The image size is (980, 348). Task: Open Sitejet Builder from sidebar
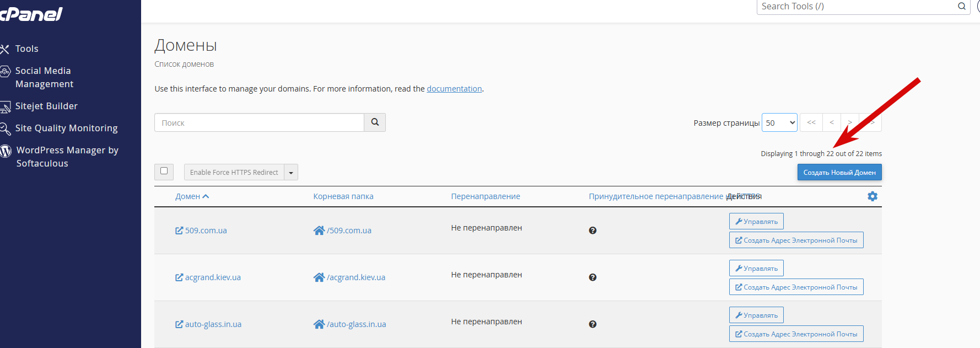pos(46,106)
